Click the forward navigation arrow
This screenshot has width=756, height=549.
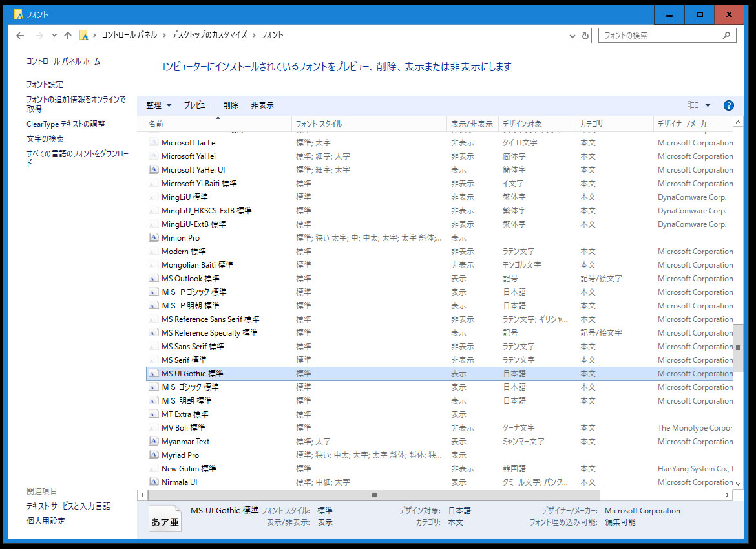[x=39, y=35]
